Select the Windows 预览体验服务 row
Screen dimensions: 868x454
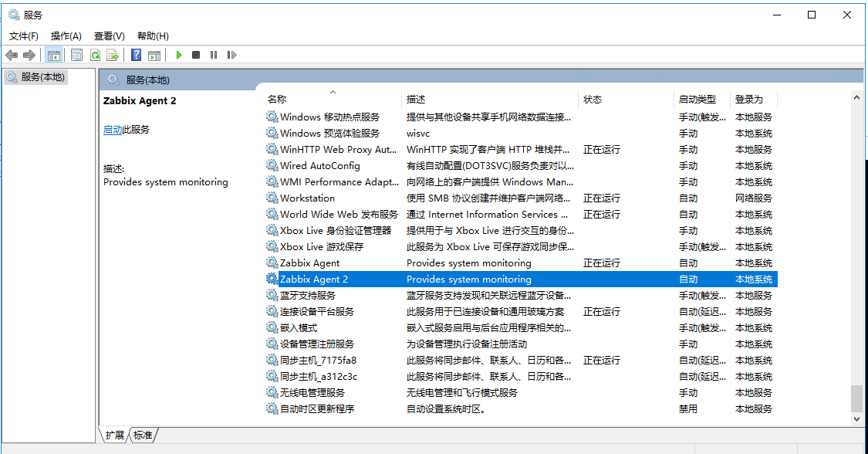521,133
